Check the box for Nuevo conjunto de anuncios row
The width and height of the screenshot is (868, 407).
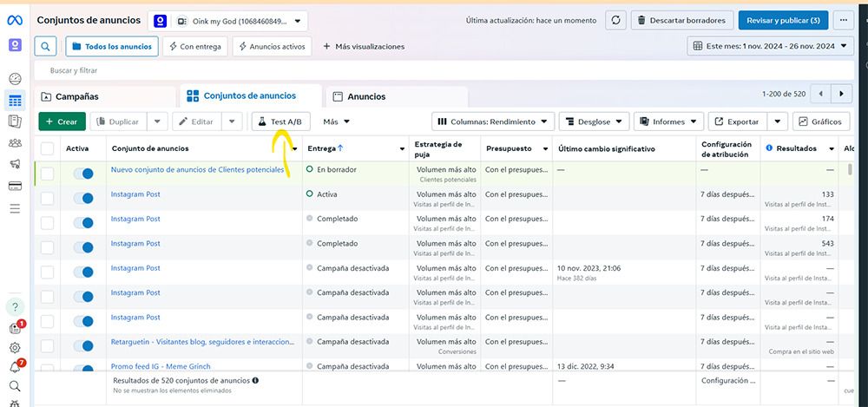pyautogui.click(x=47, y=174)
